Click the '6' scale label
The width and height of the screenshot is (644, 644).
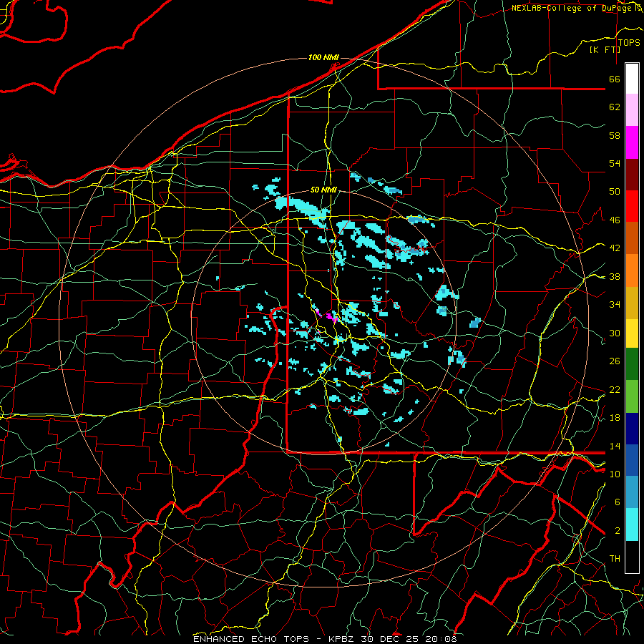click(x=617, y=502)
